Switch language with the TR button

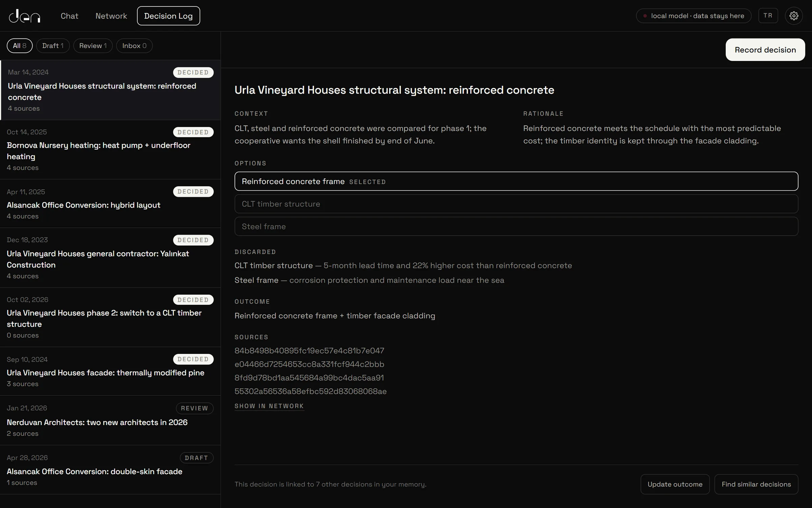pos(768,16)
